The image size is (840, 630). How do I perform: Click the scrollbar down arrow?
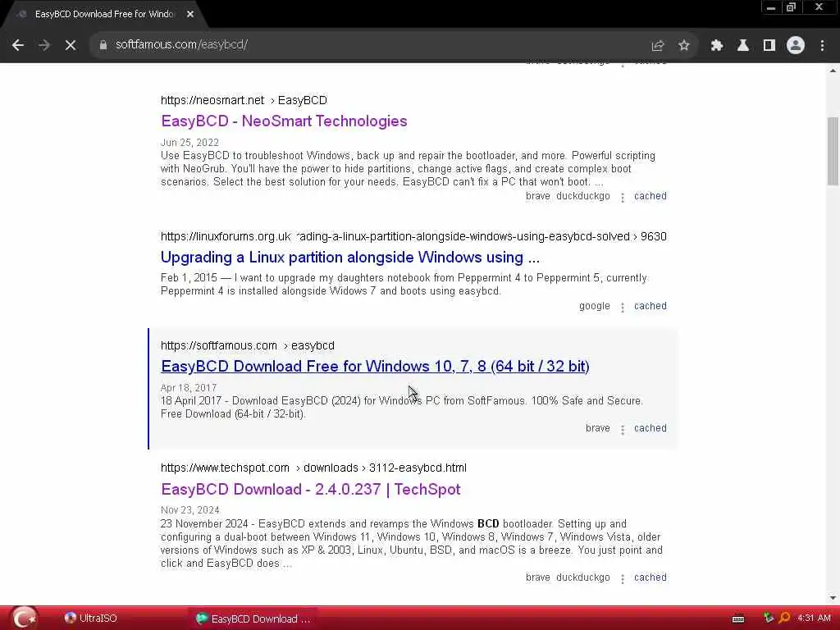(833, 598)
